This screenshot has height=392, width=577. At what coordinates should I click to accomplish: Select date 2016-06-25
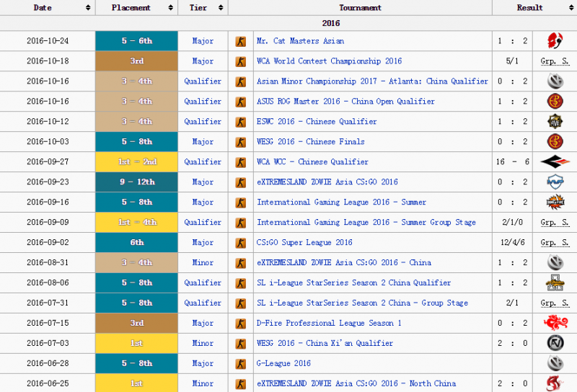(48, 383)
